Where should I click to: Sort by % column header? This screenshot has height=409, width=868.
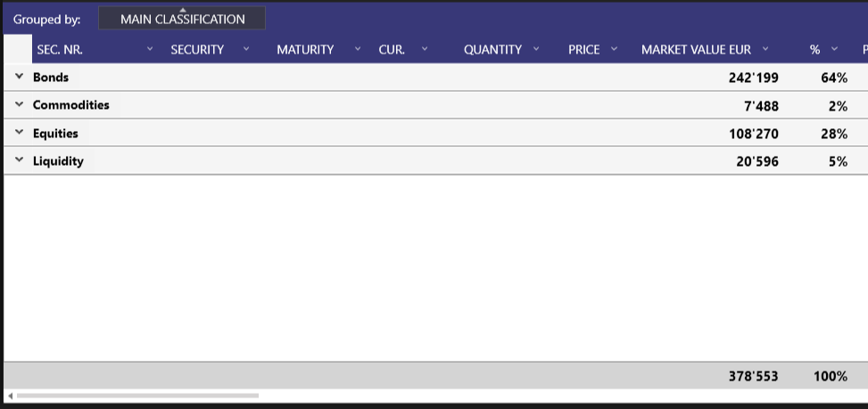[814, 50]
